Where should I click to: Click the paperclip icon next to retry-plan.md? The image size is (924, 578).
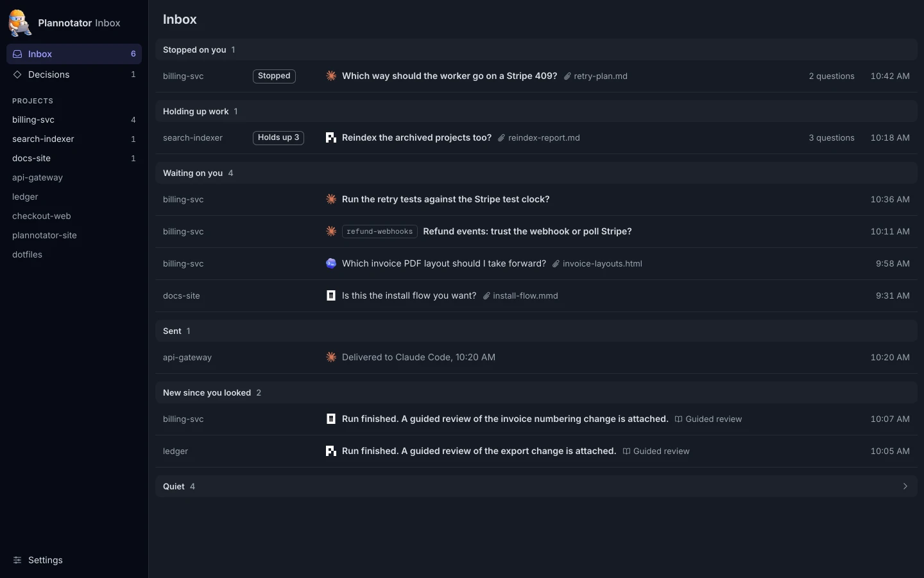[x=567, y=76]
